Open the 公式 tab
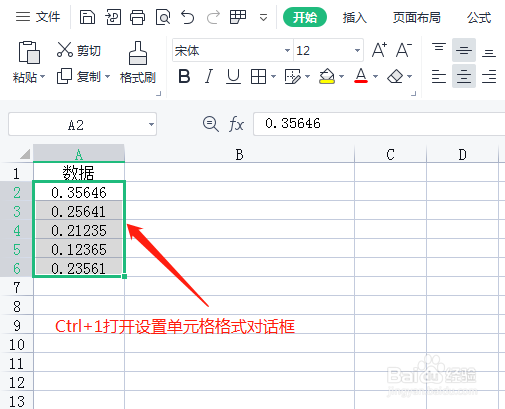This screenshot has width=505, height=409. point(479,17)
